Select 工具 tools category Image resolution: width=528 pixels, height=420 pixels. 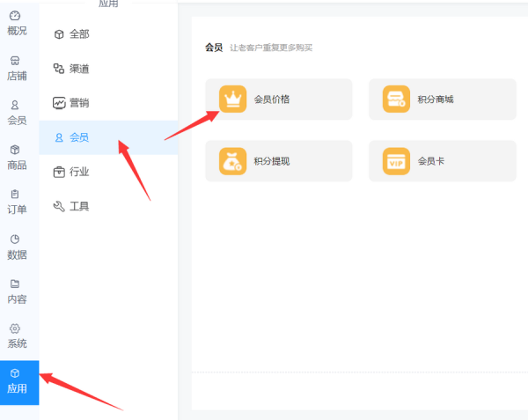(108, 206)
